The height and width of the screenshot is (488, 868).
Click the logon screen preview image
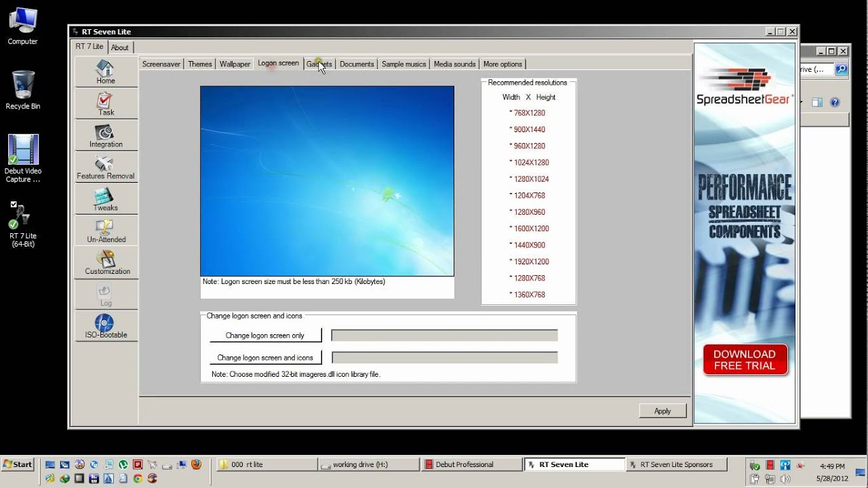tap(327, 180)
